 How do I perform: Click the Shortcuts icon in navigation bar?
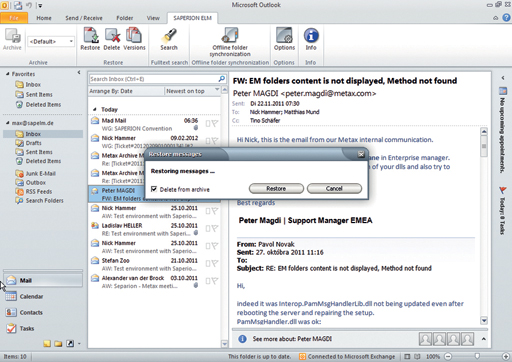pos(70,343)
